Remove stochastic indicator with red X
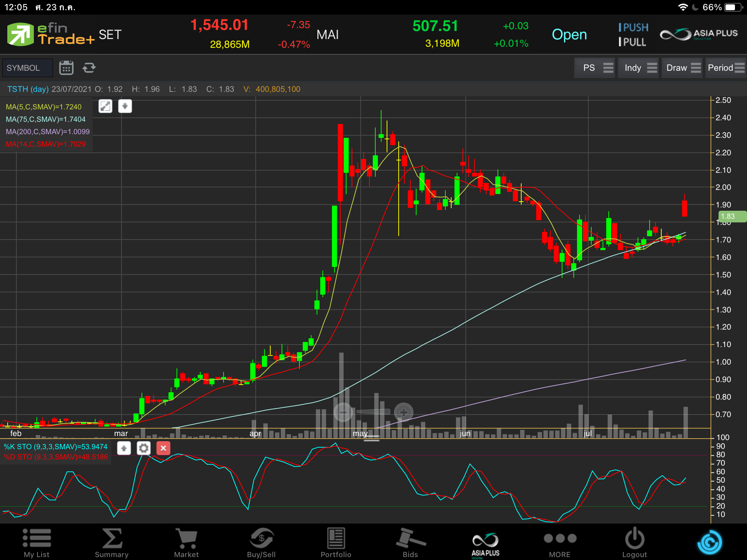This screenshot has height=560, width=747. click(x=163, y=448)
